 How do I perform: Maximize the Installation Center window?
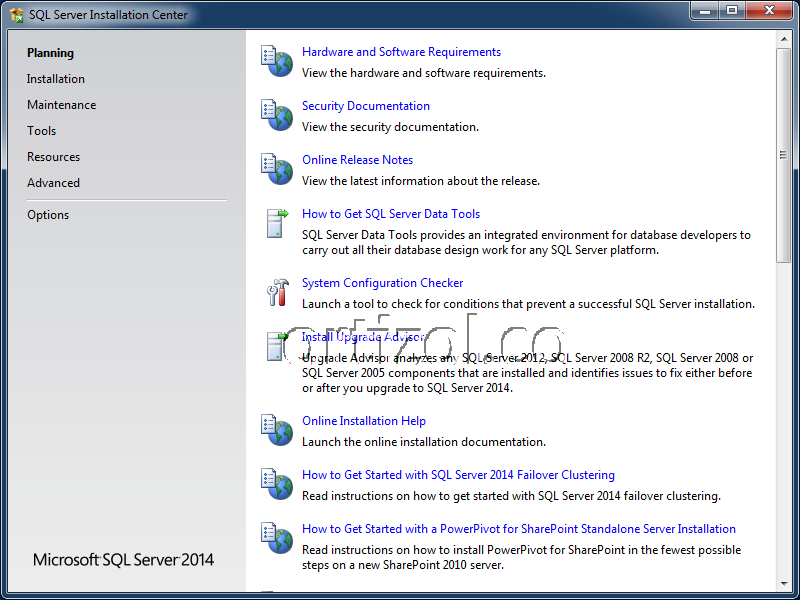pos(732,10)
